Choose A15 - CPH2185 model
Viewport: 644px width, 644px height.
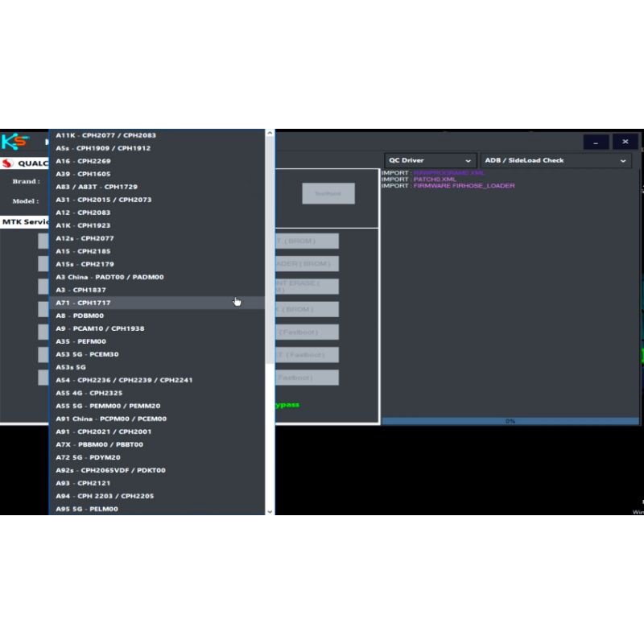(157, 251)
